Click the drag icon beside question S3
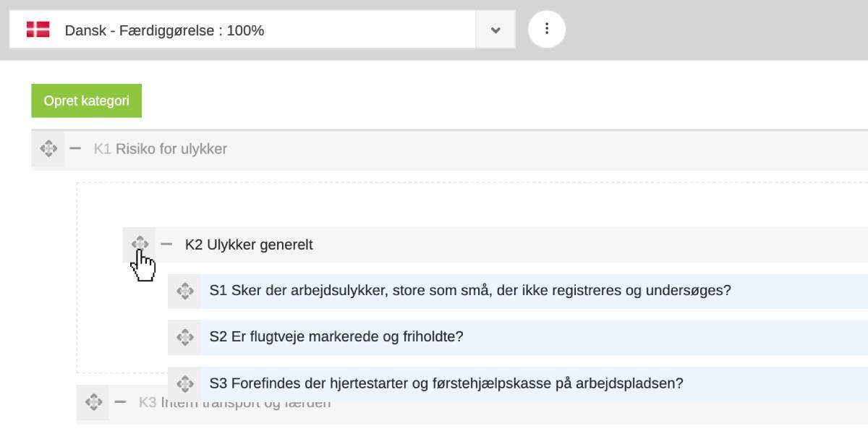 tap(184, 383)
